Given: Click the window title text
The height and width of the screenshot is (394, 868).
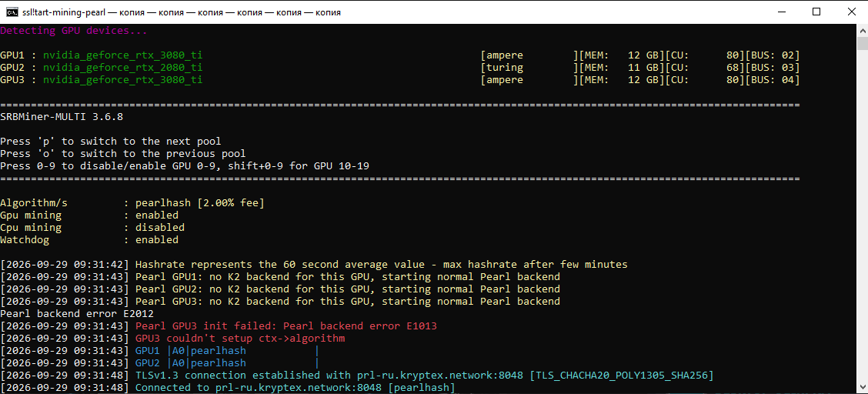Looking at the screenshot, I should pos(182,12).
